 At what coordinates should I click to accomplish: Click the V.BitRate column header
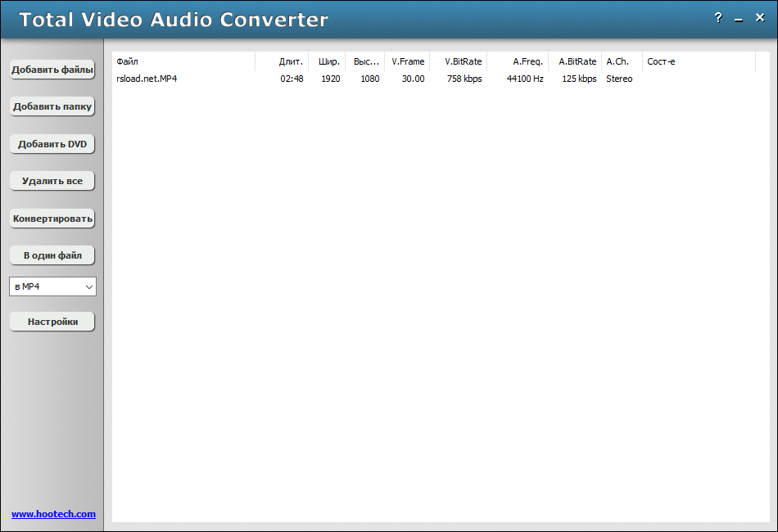462,61
